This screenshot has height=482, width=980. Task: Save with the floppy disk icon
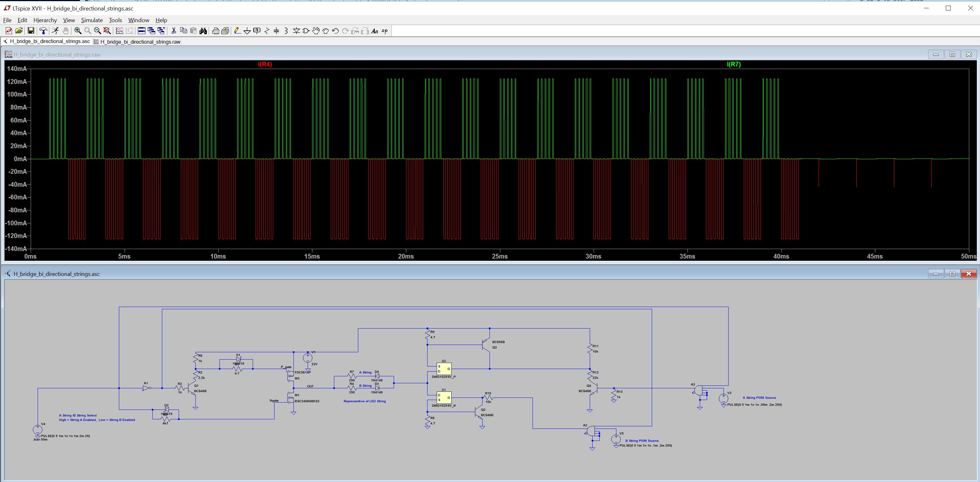click(31, 31)
